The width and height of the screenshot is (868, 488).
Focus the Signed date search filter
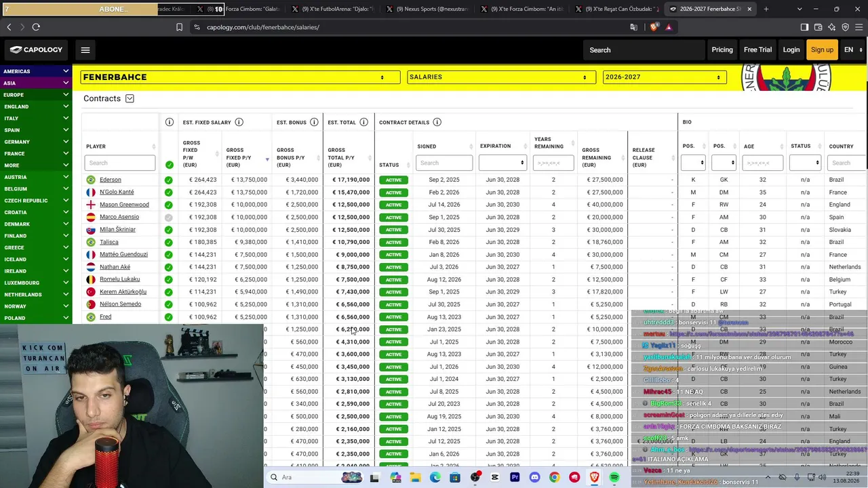[444, 163]
